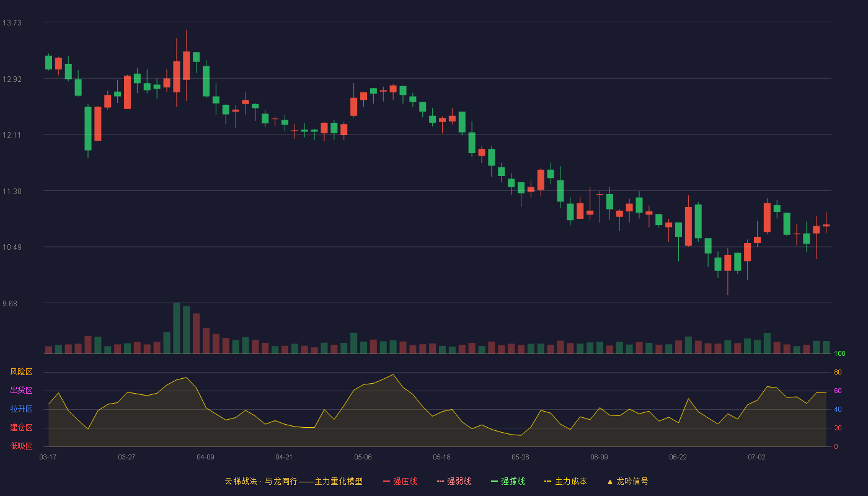Select the red candle with the highest upper wick
Screen dimensions: 868x496
186,65
